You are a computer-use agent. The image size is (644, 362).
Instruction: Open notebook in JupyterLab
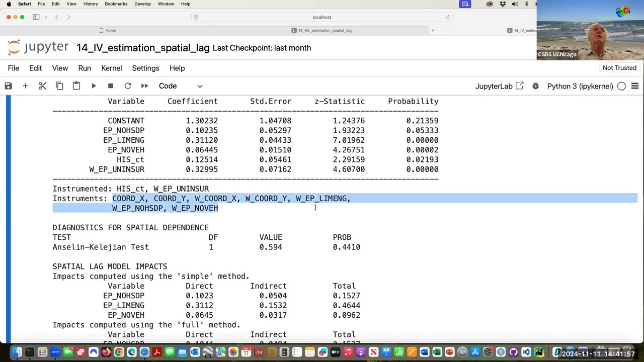point(500,86)
